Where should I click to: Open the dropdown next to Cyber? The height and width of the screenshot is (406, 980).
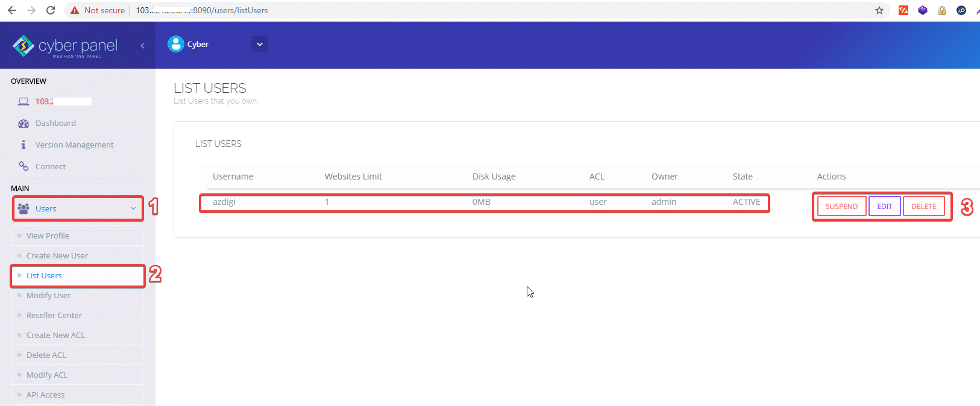(x=260, y=45)
